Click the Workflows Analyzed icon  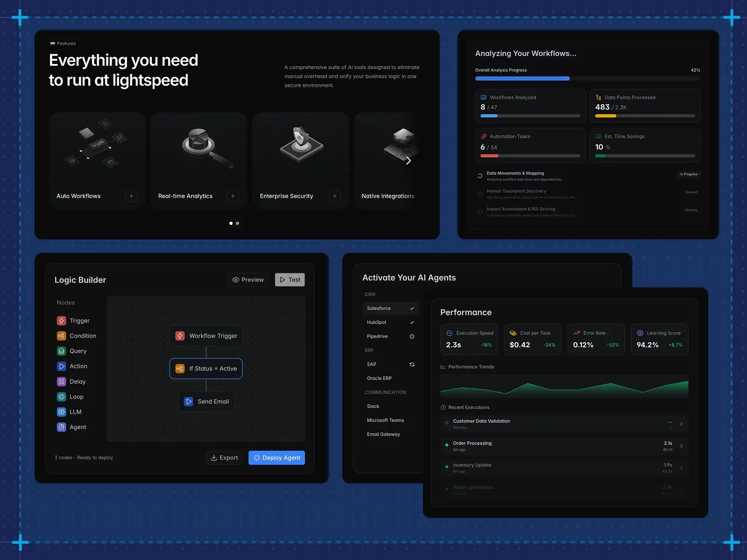coord(484,98)
